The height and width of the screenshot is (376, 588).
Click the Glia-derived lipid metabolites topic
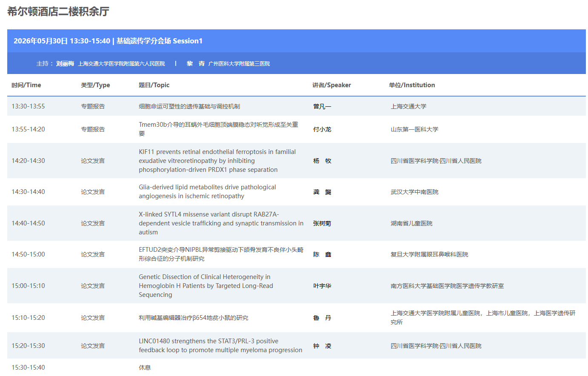207,191
